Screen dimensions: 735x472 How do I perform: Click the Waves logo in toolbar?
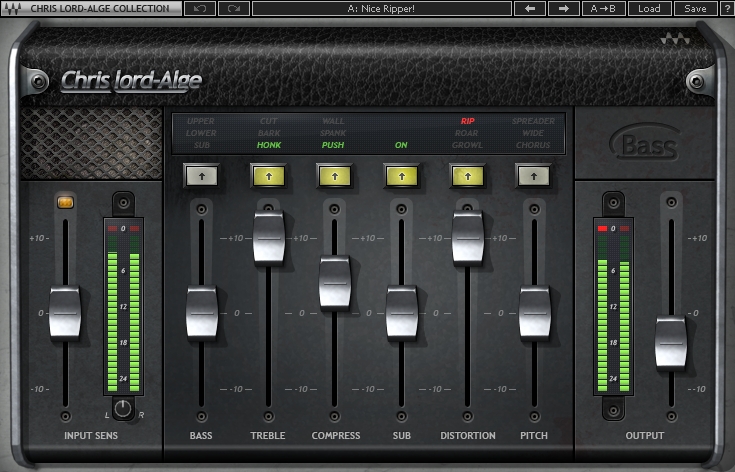point(13,8)
